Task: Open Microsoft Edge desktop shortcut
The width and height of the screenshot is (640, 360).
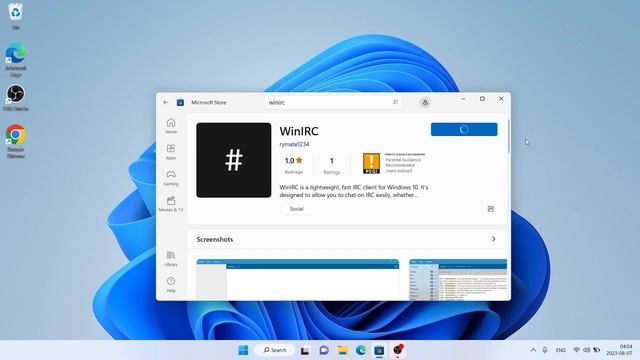Action: [x=16, y=60]
